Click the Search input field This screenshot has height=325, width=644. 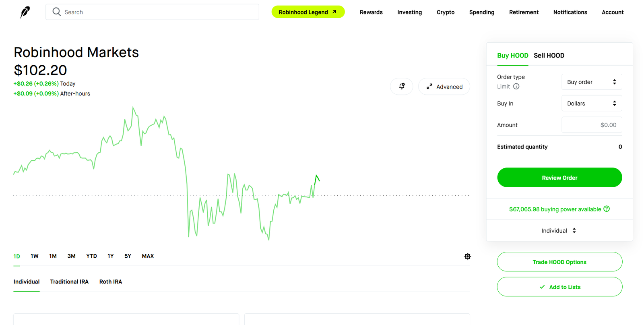click(152, 12)
